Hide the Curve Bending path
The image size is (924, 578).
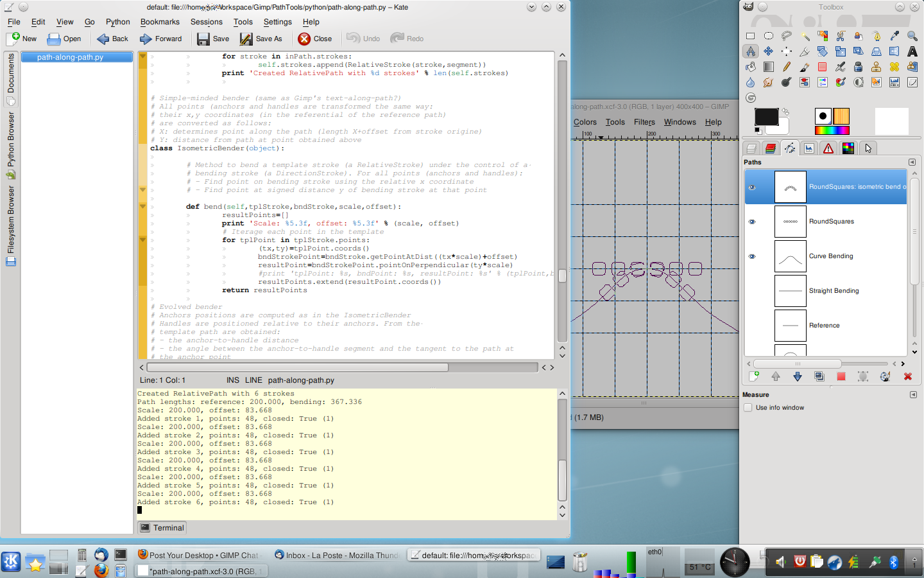752,256
